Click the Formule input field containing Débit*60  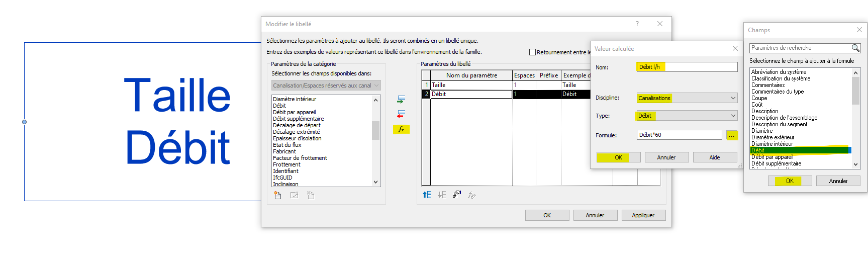point(679,135)
